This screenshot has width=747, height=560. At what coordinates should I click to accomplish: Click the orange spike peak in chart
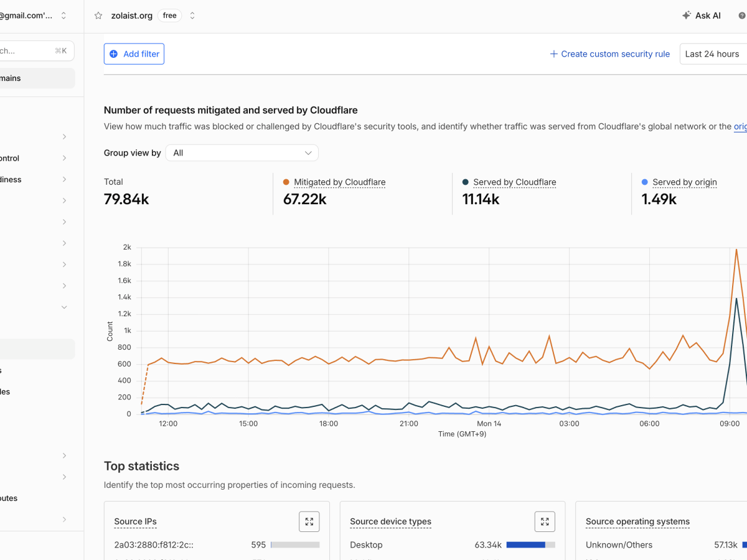pyautogui.click(x=736, y=250)
